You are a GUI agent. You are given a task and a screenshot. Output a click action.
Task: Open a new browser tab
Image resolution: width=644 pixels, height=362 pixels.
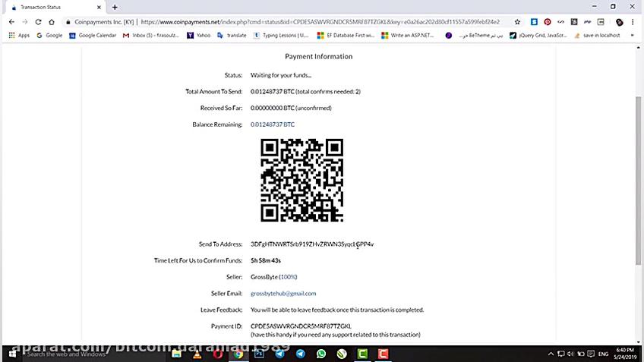[115, 7]
